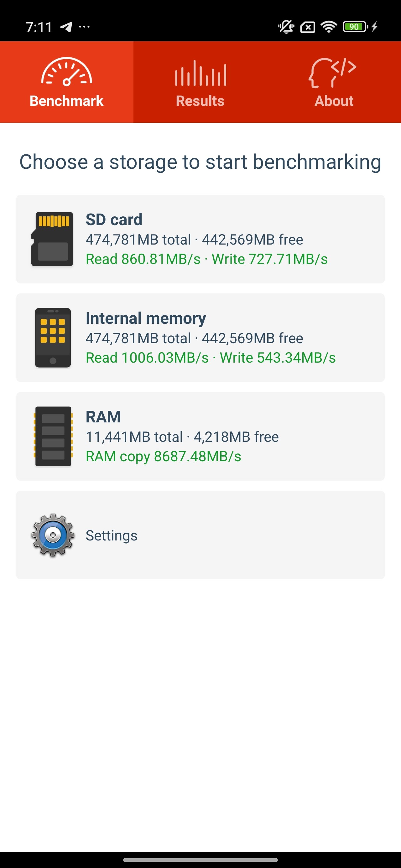Tap the battery 90 percent indicator

pos(355,27)
